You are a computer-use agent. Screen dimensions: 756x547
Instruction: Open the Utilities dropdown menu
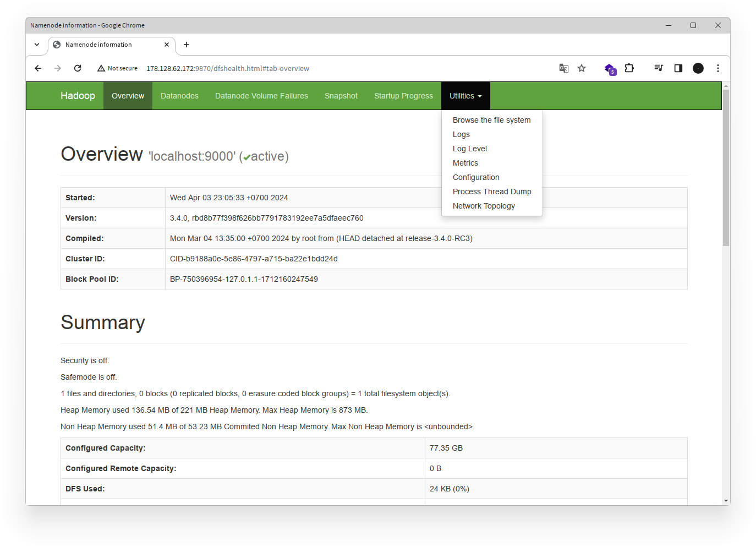pyautogui.click(x=465, y=95)
